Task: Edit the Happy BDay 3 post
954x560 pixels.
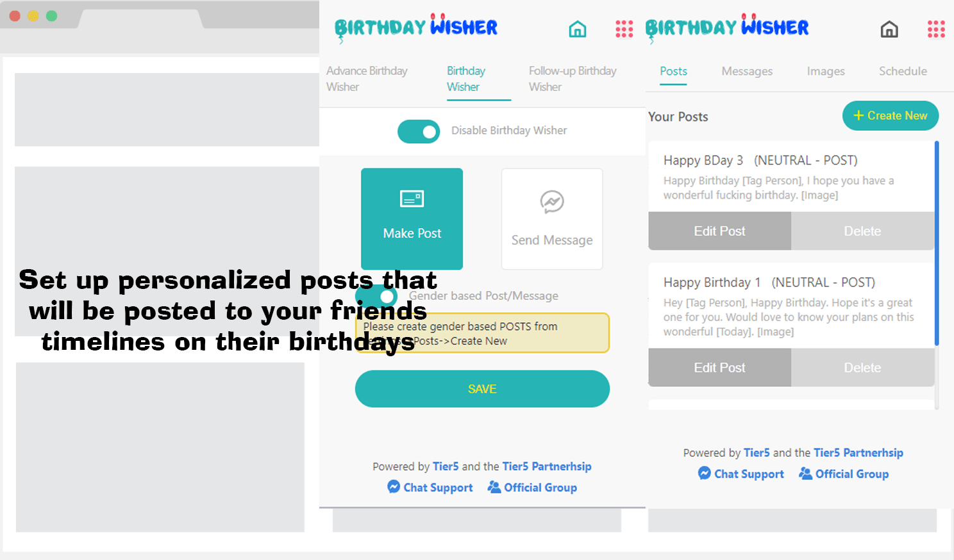Action: point(719,231)
